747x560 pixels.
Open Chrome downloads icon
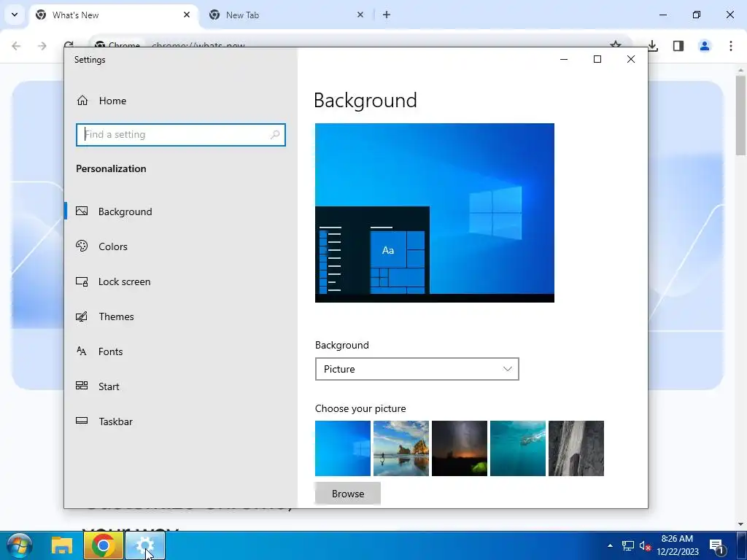coord(653,46)
